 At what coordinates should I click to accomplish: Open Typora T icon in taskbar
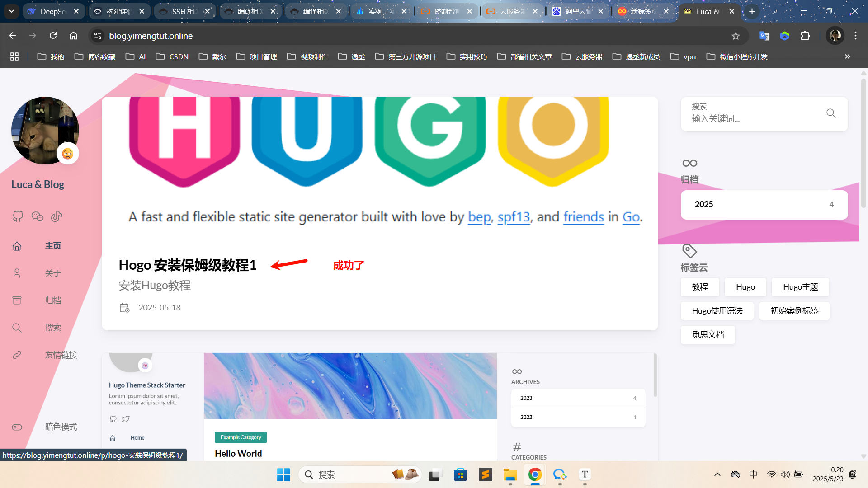585,474
